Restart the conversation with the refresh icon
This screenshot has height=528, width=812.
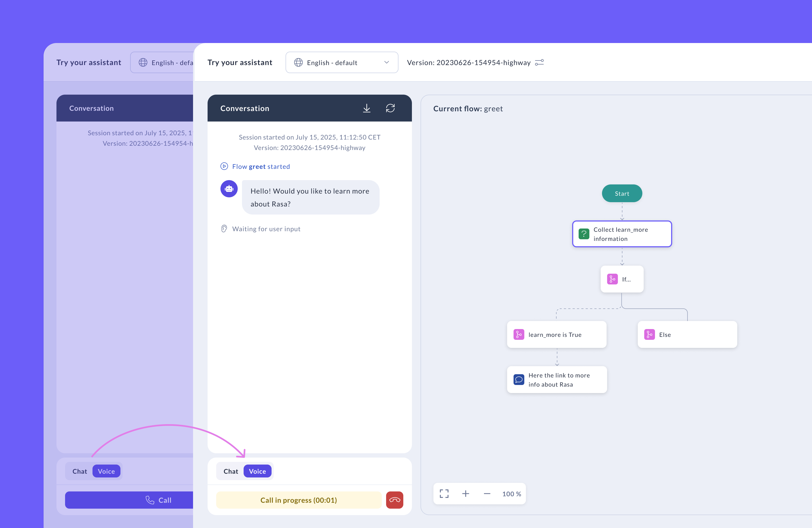click(x=390, y=108)
